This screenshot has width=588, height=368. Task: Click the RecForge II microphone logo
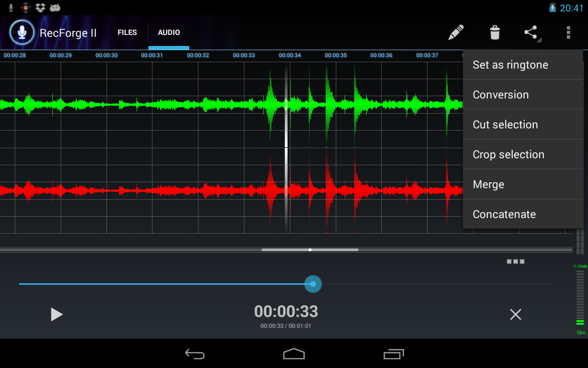(22, 32)
